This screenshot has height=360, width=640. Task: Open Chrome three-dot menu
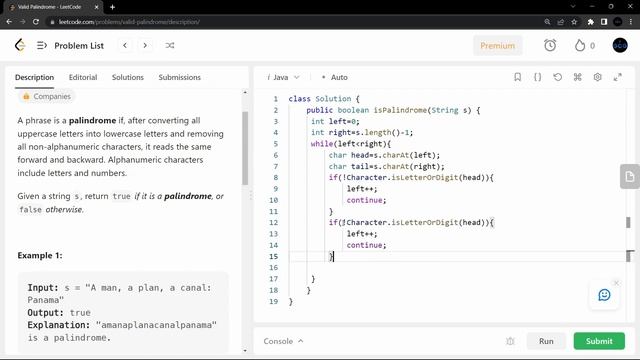[x=631, y=22]
